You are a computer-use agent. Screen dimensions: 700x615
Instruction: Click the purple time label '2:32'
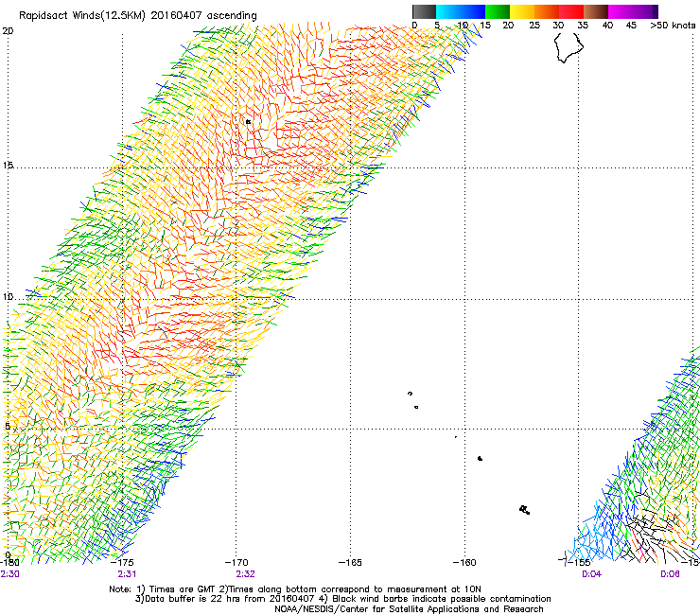[245, 574]
